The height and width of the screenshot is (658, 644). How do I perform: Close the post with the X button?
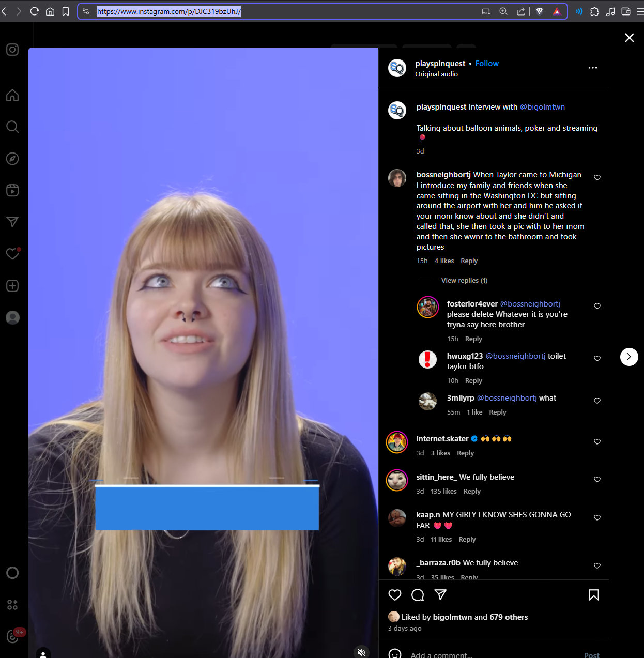pyautogui.click(x=629, y=38)
